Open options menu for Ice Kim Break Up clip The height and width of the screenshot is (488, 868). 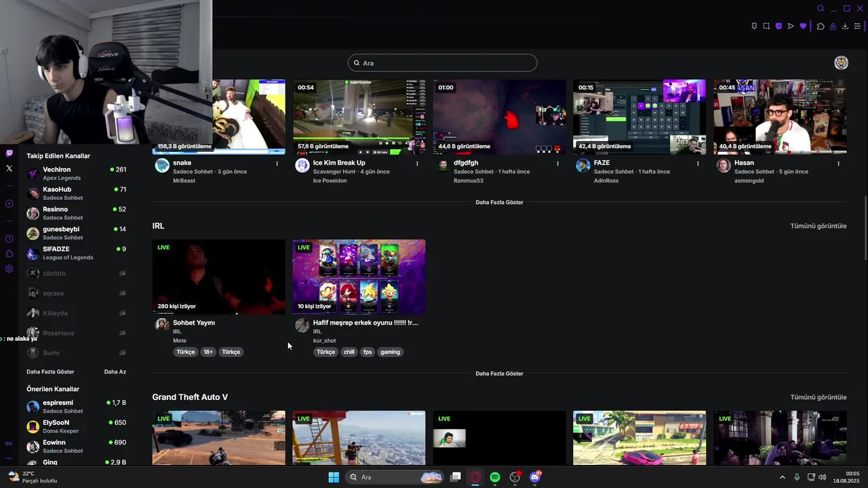pos(417,163)
